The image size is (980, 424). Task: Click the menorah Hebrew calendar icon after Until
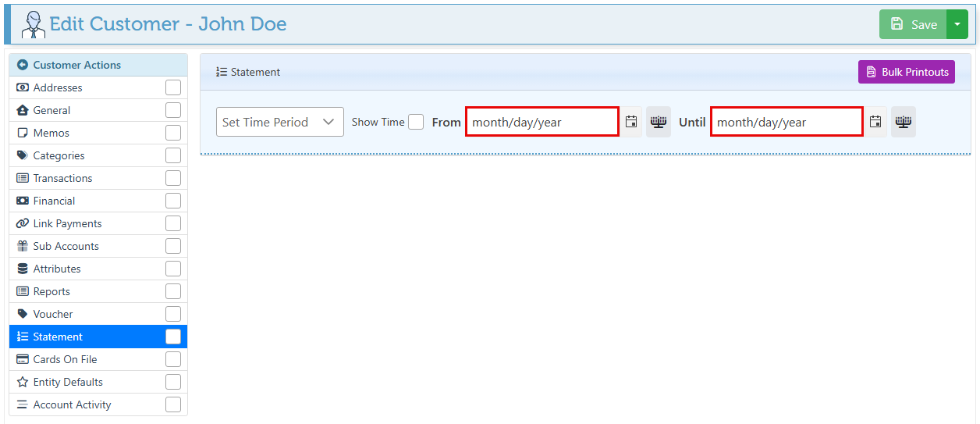(x=904, y=122)
